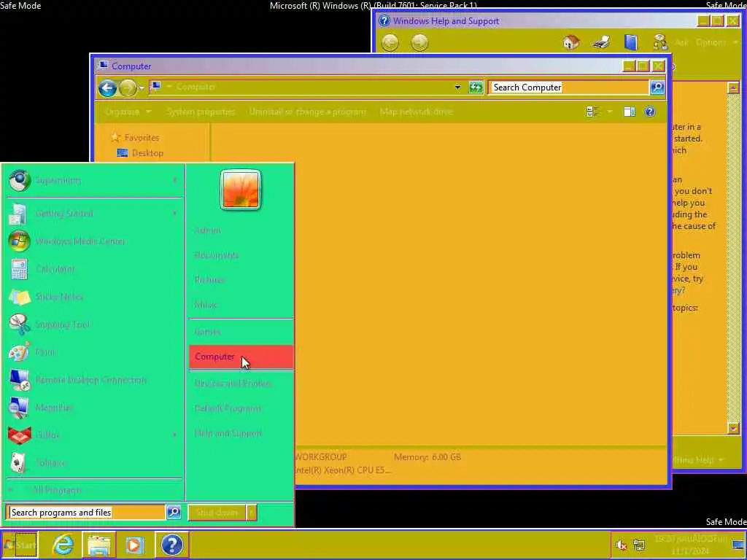747x560 pixels.
Task: Go forward in the Computer window
Action: tap(127, 87)
